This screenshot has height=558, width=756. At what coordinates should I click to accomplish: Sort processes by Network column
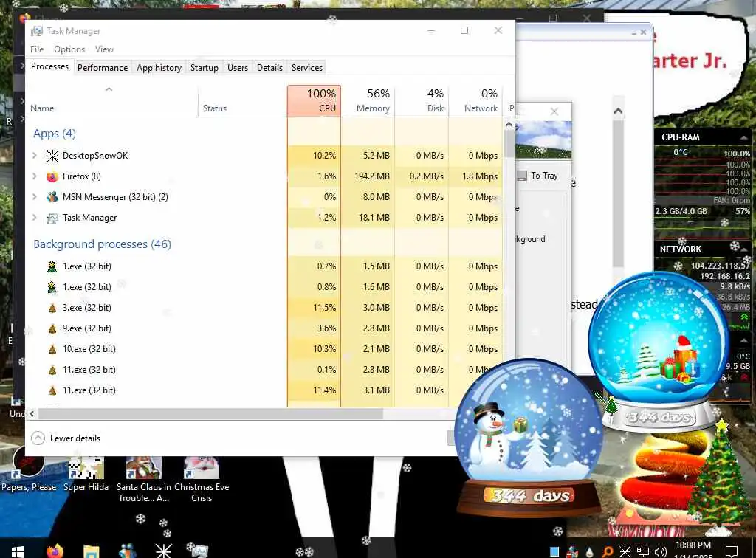tap(475, 100)
